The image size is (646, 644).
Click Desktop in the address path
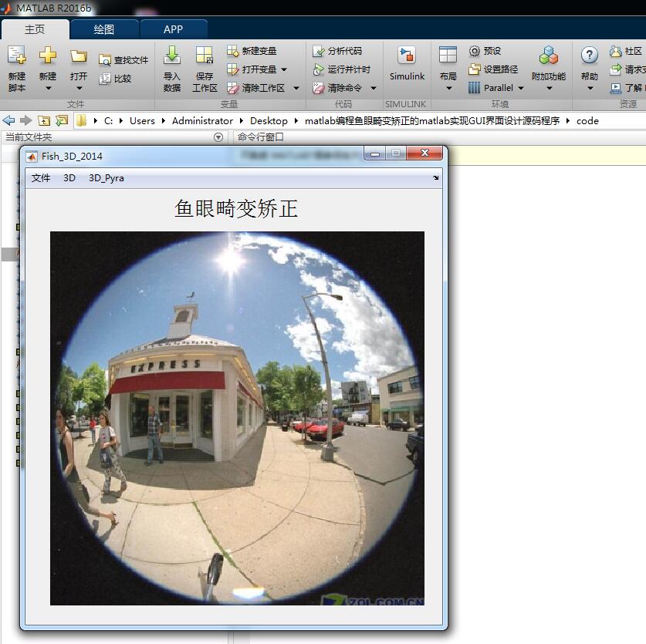point(269,120)
